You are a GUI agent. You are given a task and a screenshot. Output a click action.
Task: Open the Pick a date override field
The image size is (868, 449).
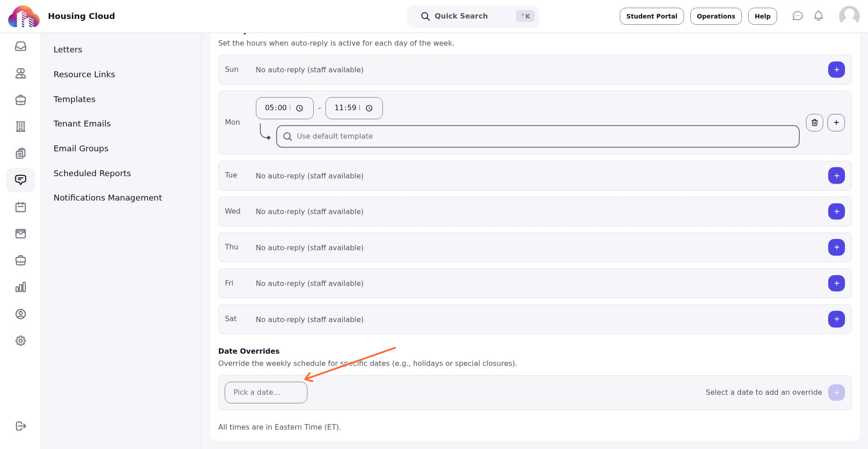[x=266, y=393]
